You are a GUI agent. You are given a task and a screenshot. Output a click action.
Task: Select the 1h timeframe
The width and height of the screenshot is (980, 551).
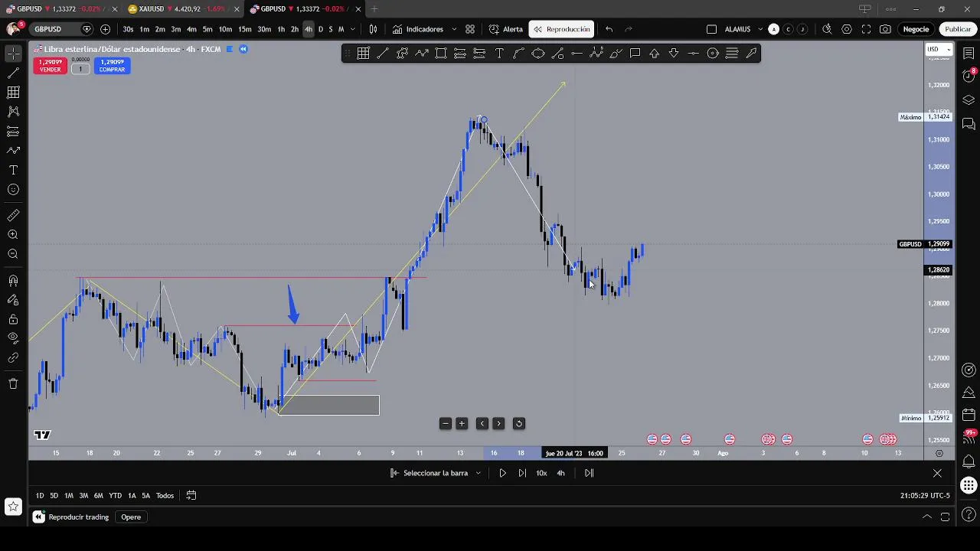pos(281,29)
